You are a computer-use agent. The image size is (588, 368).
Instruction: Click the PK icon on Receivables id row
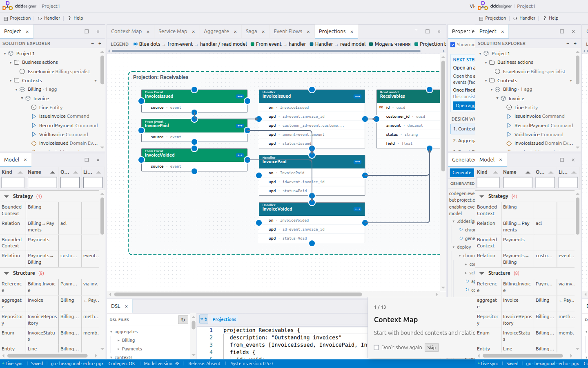click(x=381, y=108)
